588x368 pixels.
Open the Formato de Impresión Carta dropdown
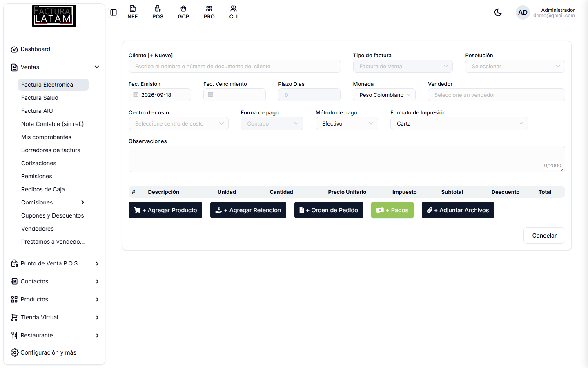coord(459,123)
